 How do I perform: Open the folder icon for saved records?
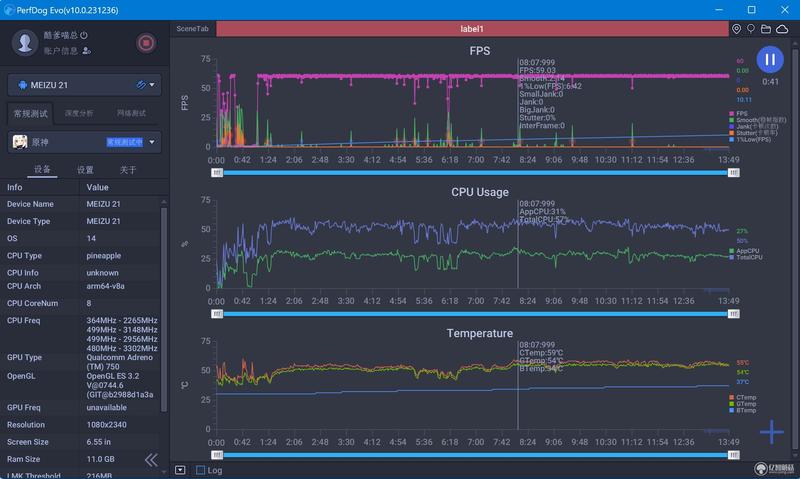766,29
